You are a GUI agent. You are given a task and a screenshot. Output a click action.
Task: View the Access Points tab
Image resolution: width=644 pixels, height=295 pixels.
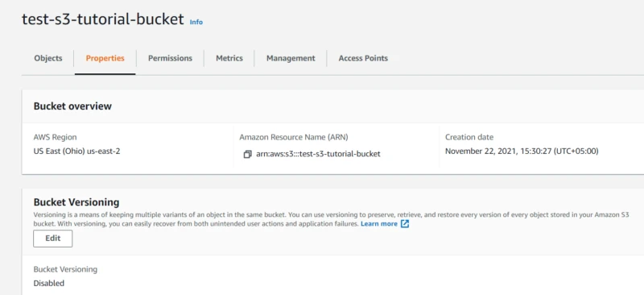pyautogui.click(x=363, y=58)
